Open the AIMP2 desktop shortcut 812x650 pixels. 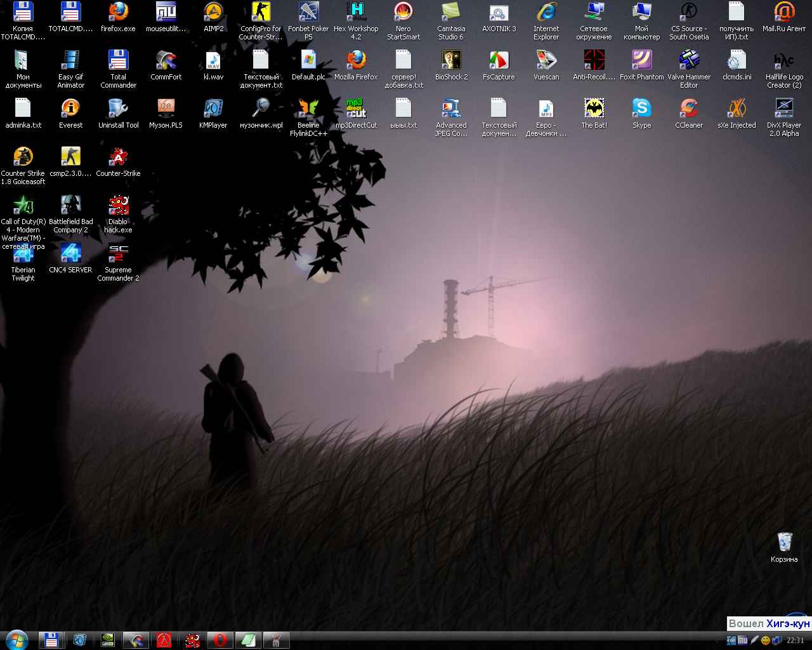point(213,17)
